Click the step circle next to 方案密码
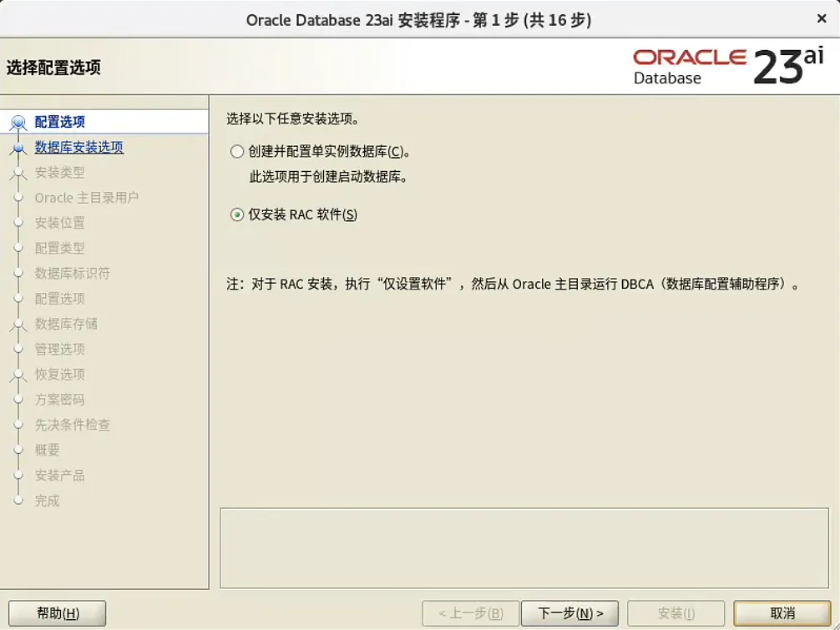 click(x=18, y=400)
